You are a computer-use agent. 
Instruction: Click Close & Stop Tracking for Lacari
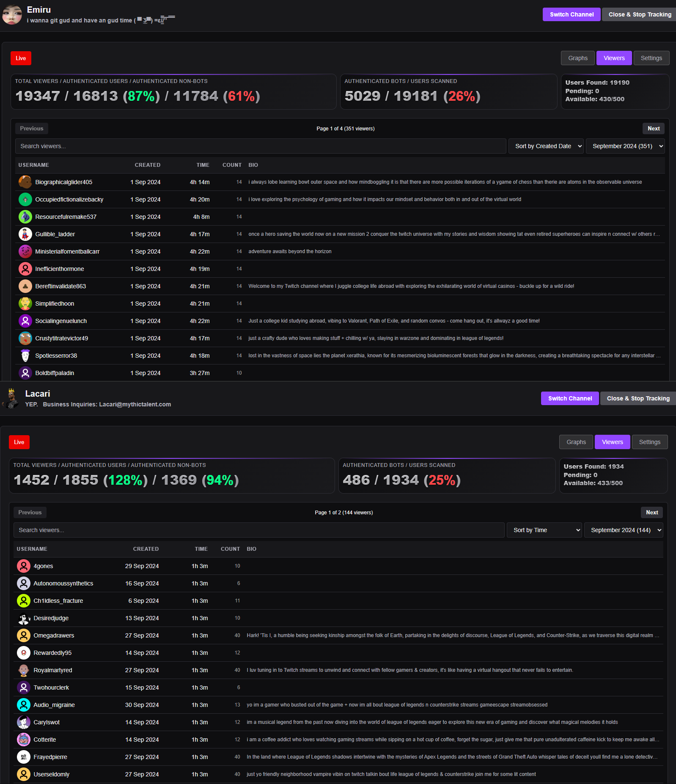tap(638, 398)
